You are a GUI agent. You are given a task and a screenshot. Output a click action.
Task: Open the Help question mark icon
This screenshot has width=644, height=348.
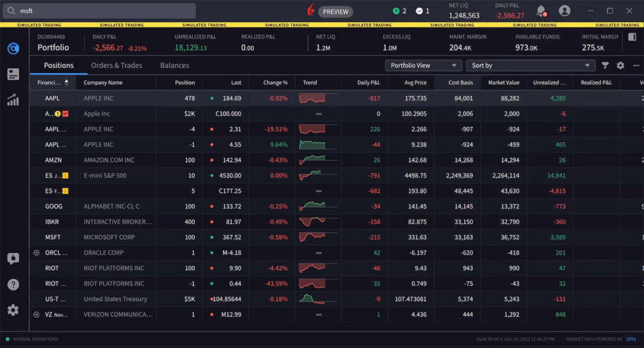click(x=13, y=284)
